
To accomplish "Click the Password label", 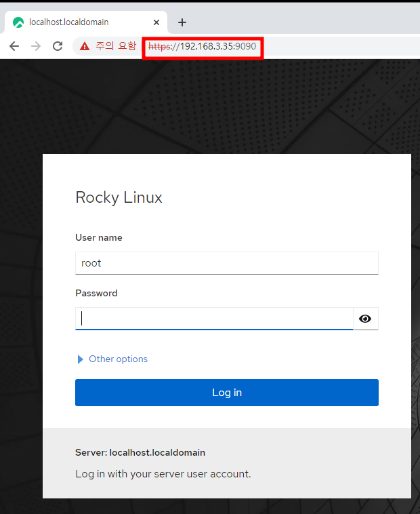I will [x=96, y=293].
